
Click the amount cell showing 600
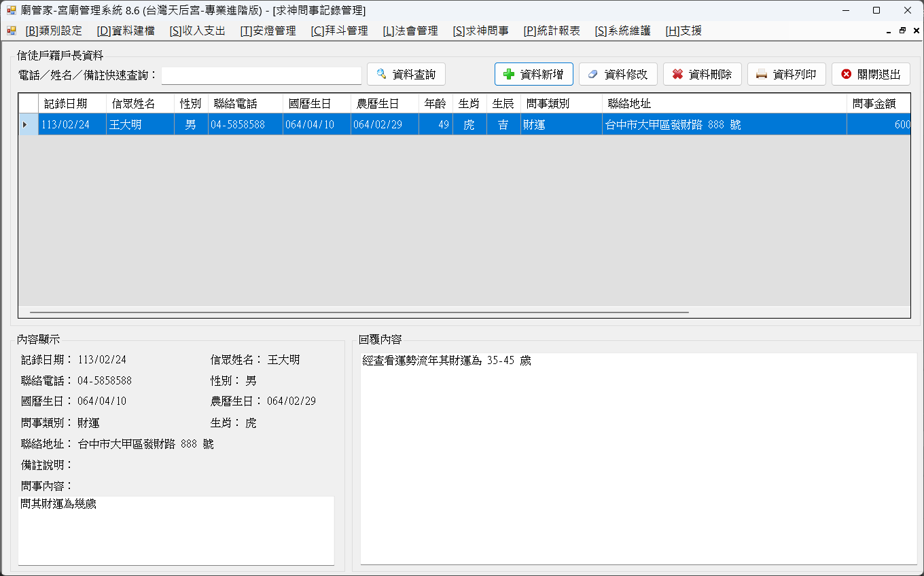(878, 124)
